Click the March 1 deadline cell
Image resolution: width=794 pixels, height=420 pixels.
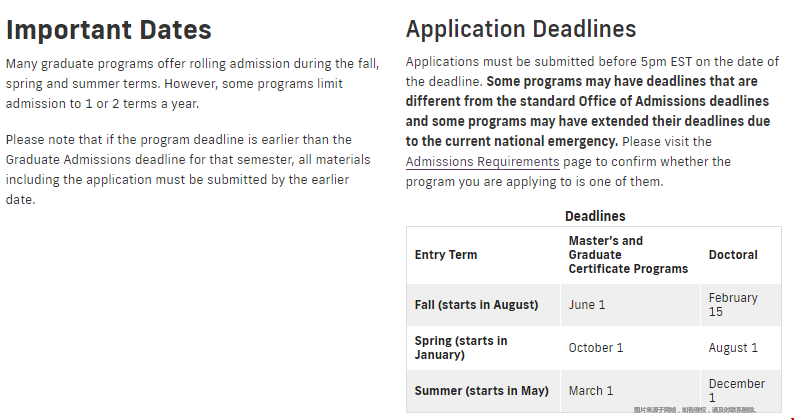click(590, 391)
